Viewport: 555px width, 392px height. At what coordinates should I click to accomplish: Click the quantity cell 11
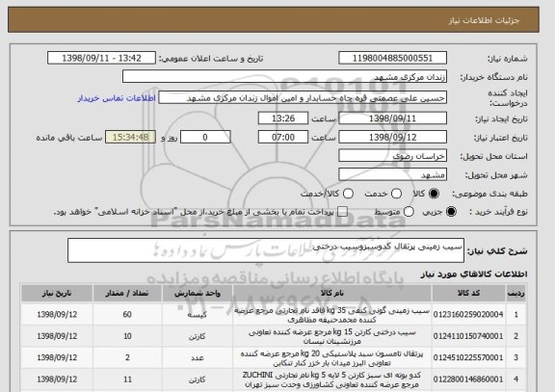tap(127, 379)
